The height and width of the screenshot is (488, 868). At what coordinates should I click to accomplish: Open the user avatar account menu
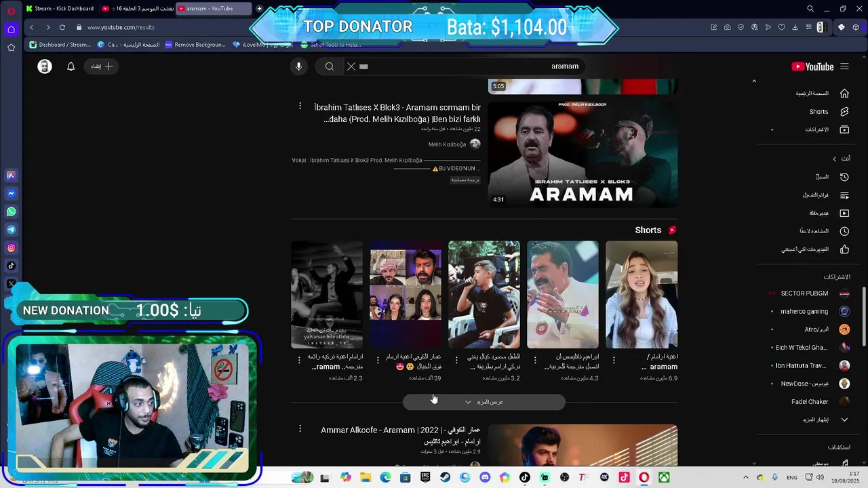click(45, 66)
